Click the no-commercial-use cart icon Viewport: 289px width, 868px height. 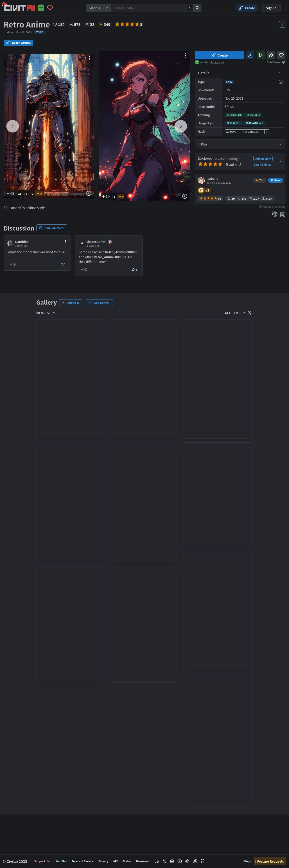point(282,214)
